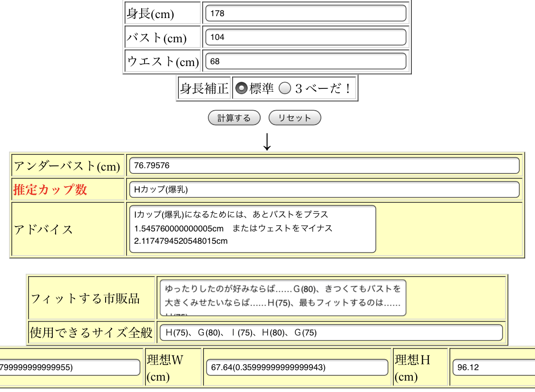Click inside the アドバイス text area

tap(252, 229)
